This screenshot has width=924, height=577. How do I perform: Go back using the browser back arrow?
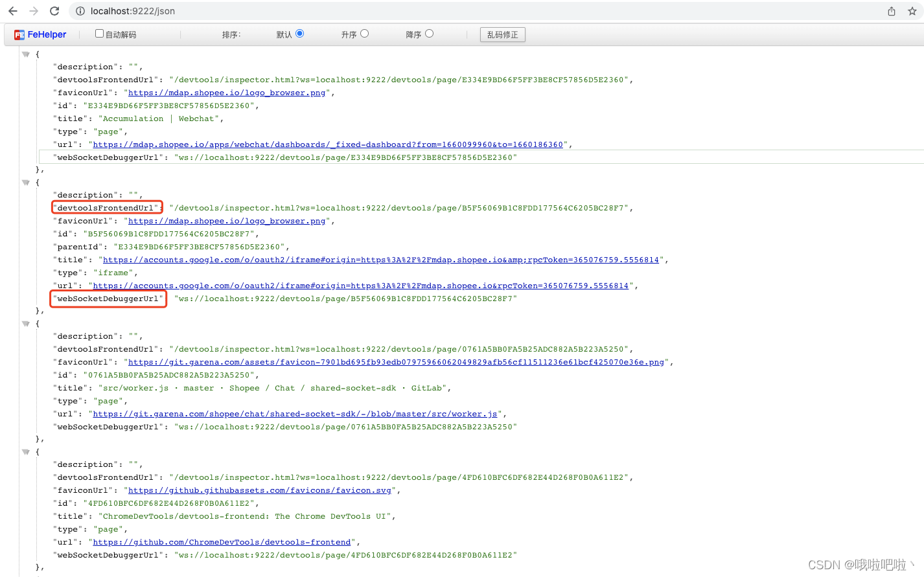click(13, 11)
